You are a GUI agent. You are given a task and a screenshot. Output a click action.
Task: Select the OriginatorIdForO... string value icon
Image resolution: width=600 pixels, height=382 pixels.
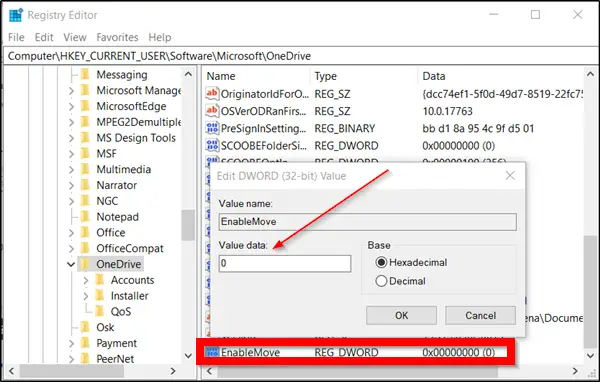tap(212, 93)
